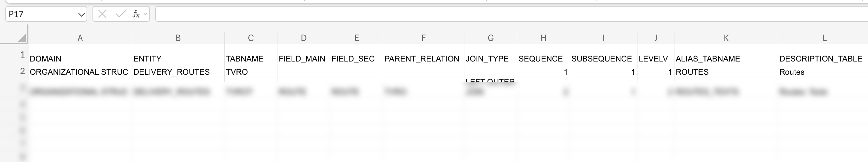The image size is (868, 162).
Task: Click the Name Box showing P17
Action: [x=40, y=14]
